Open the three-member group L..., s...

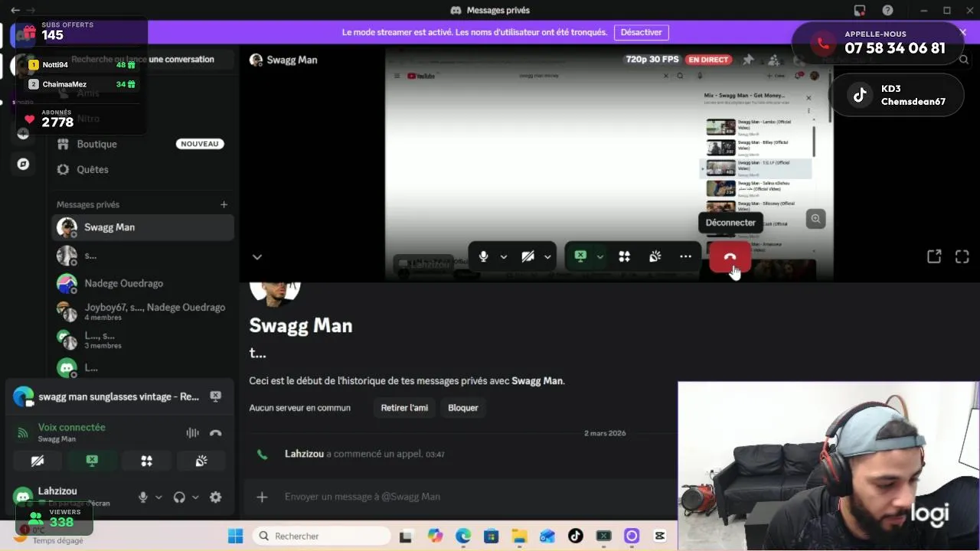coord(143,340)
